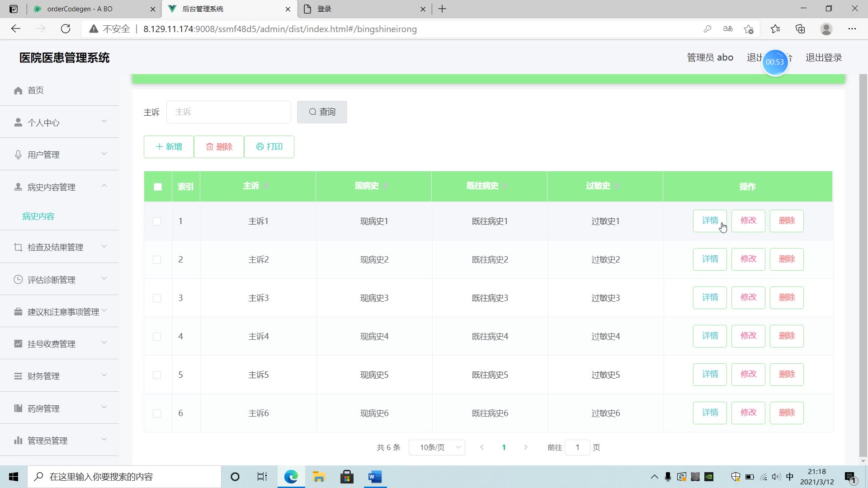Click 详情 for the 主诉3 row
Viewport: 868px width, 488px height.
click(710, 298)
